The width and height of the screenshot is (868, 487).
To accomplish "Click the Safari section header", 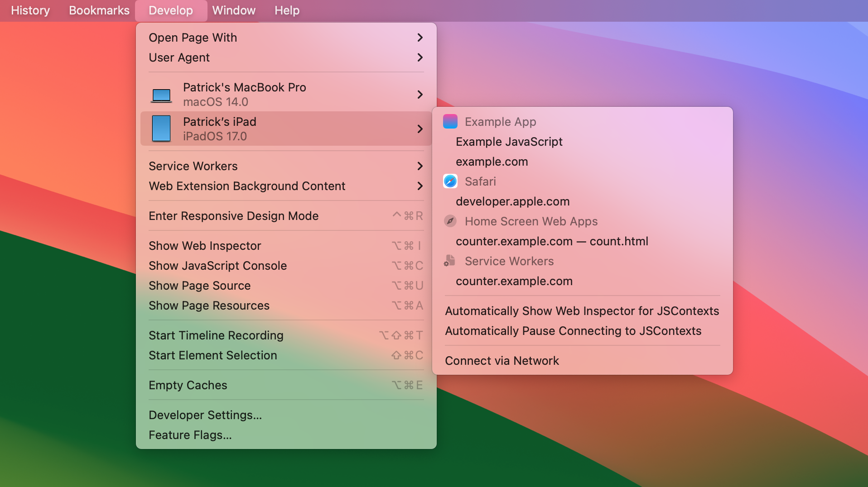I will point(480,181).
